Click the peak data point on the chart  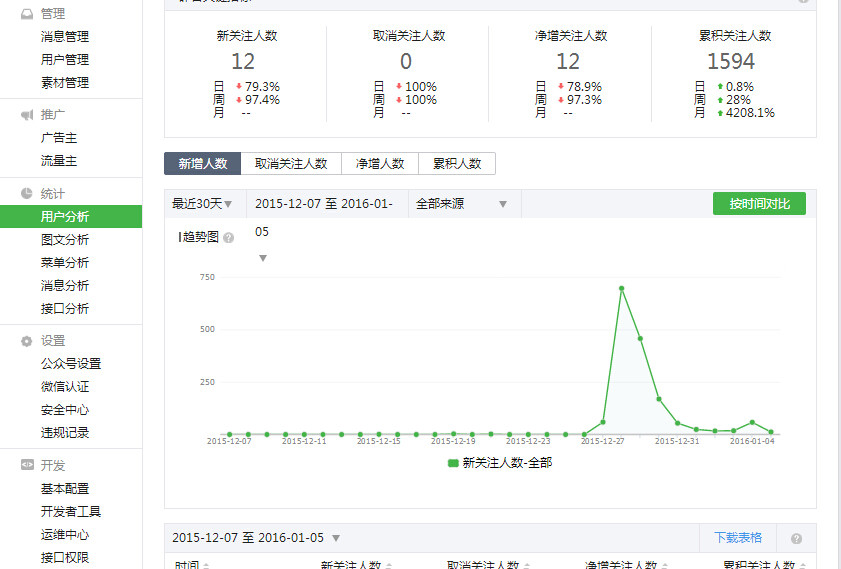click(621, 289)
